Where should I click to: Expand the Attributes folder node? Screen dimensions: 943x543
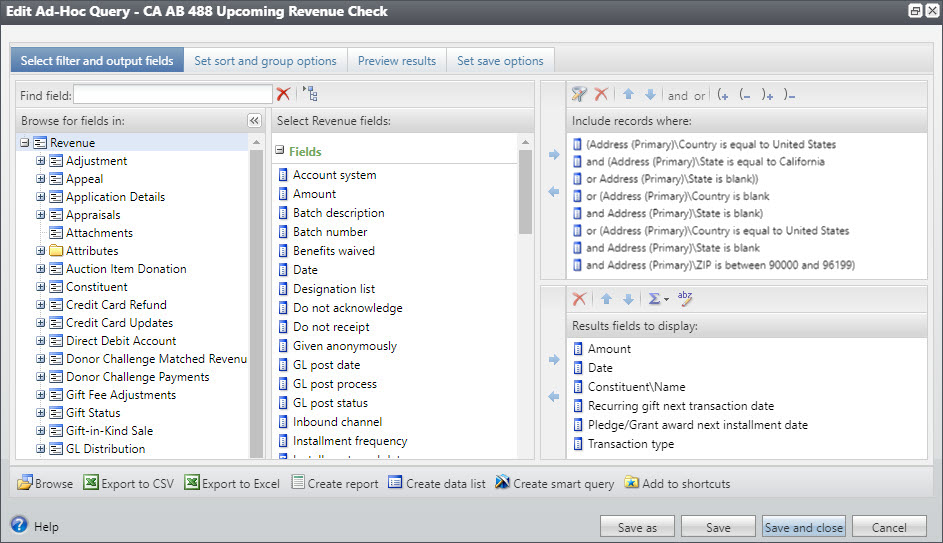pos(40,251)
